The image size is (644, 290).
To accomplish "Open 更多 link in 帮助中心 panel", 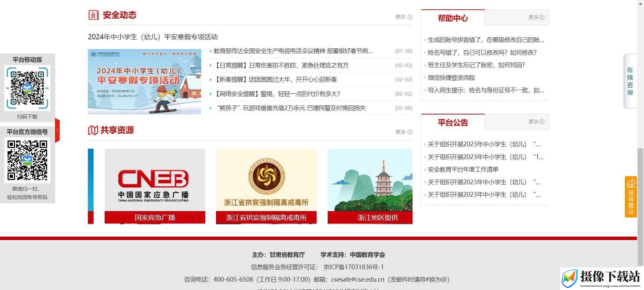I will [536, 17].
